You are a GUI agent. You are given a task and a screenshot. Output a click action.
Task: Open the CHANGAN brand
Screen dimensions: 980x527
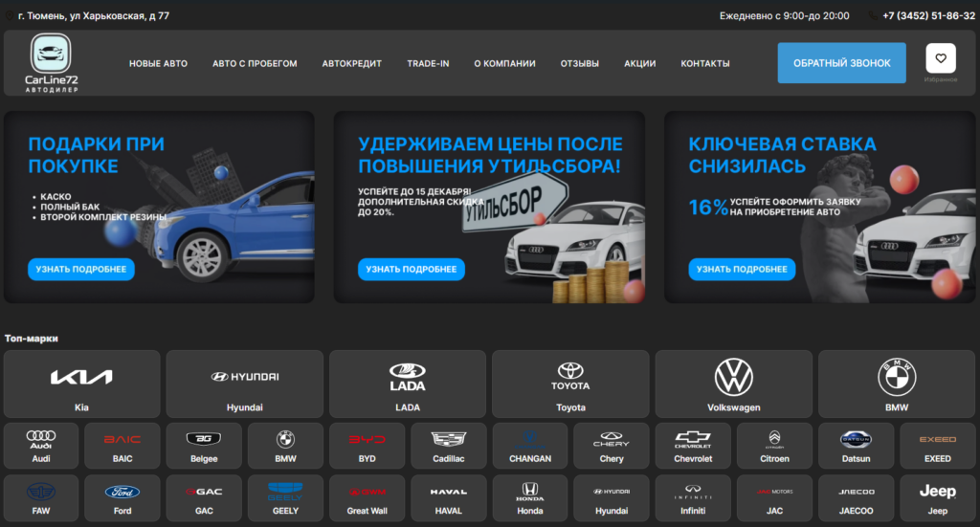pyautogui.click(x=530, y=446)
